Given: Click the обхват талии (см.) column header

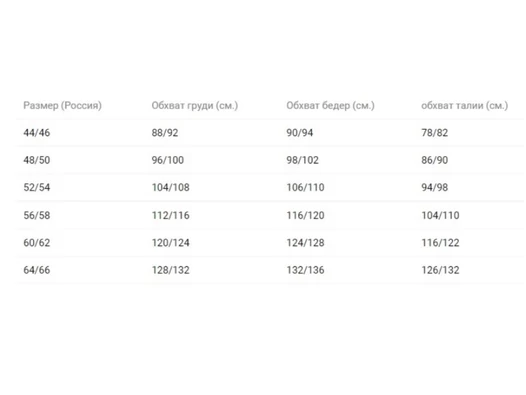Looking at the screenshot, I should [x=465, y=105].
